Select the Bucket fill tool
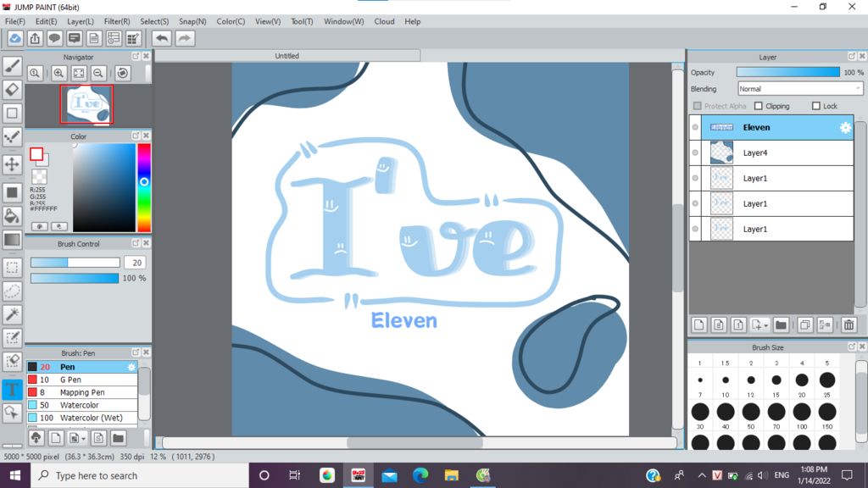868x488 pixels. click(12, 216)
